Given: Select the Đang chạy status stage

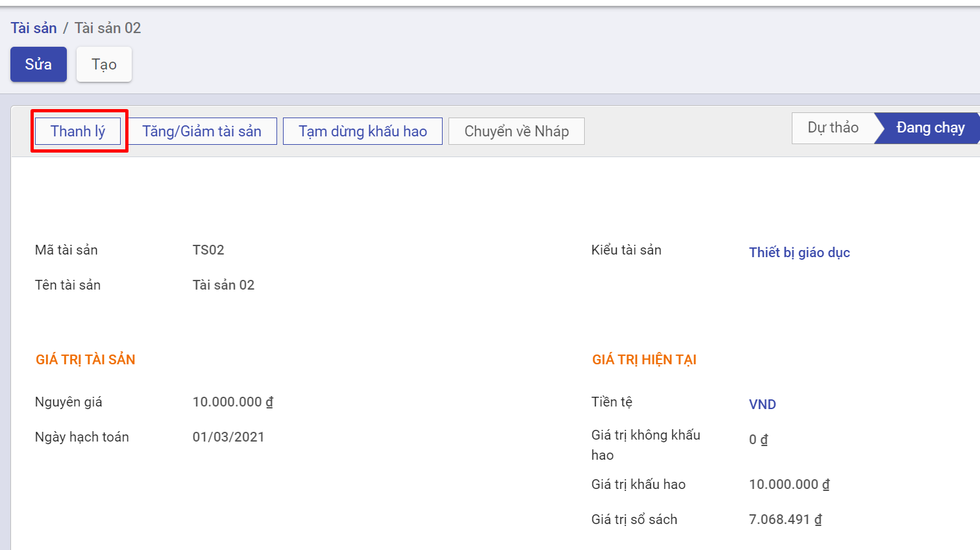Looking at the screenshot, I should [x=929, y=128].
